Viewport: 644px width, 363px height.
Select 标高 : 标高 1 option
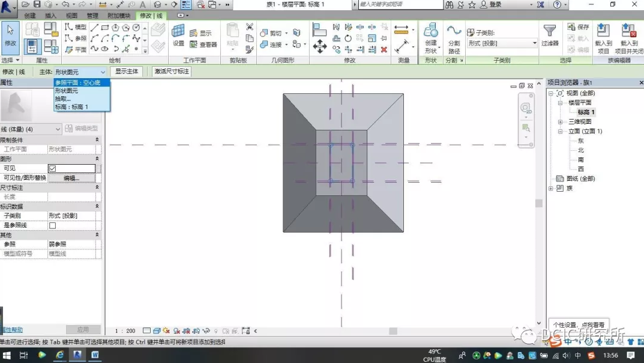(x=82, y=107)
